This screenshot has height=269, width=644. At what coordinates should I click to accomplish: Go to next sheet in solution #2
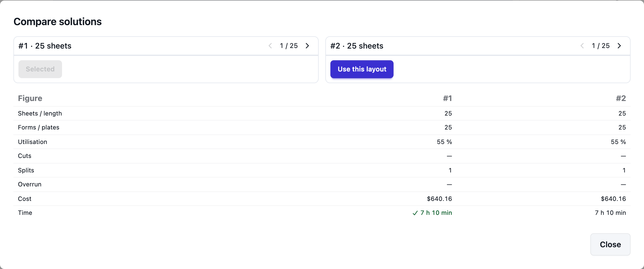619,46
